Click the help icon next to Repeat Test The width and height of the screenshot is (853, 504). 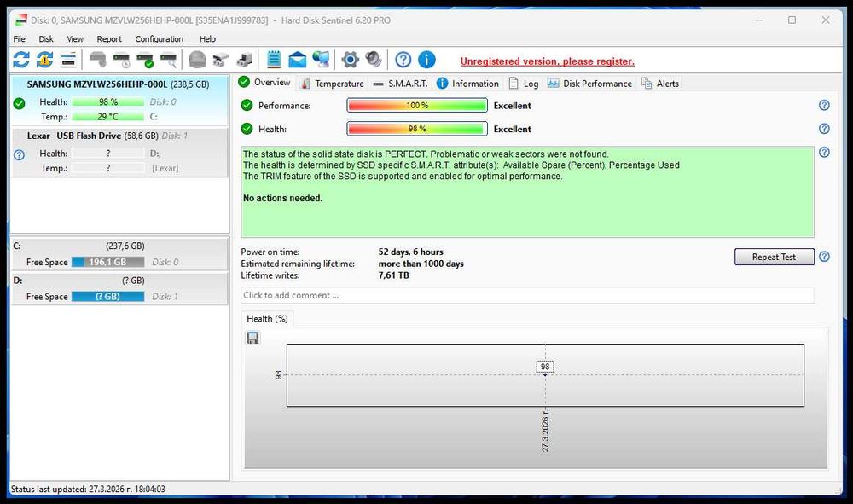click(824, 257)
